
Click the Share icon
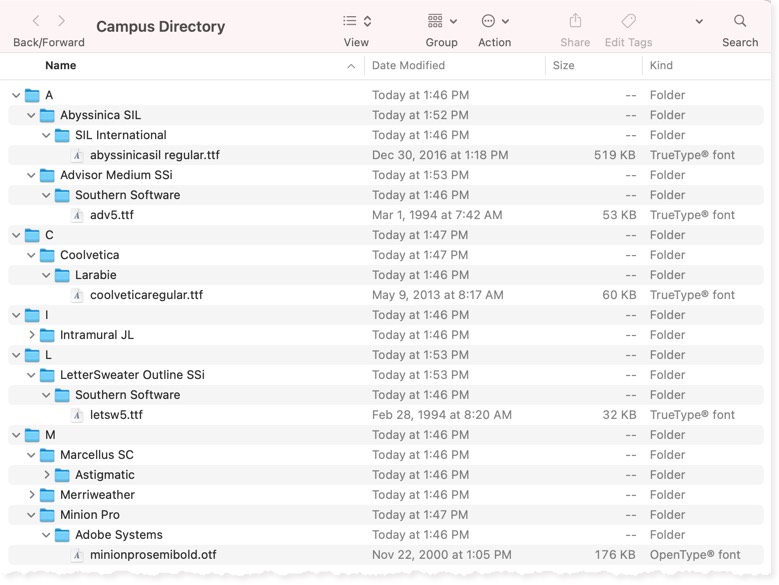(x=575, y=21)
